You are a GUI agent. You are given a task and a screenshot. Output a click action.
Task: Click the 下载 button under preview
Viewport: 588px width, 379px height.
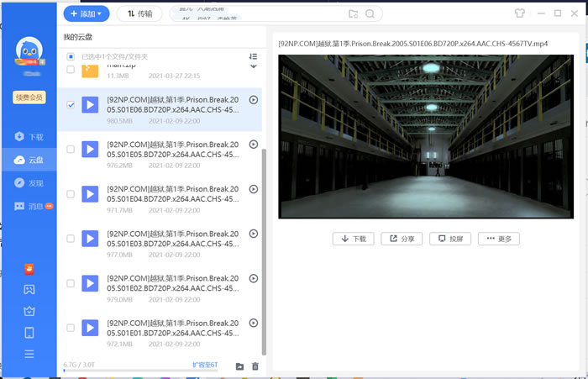pyautogui.click(x=354, y=239)
